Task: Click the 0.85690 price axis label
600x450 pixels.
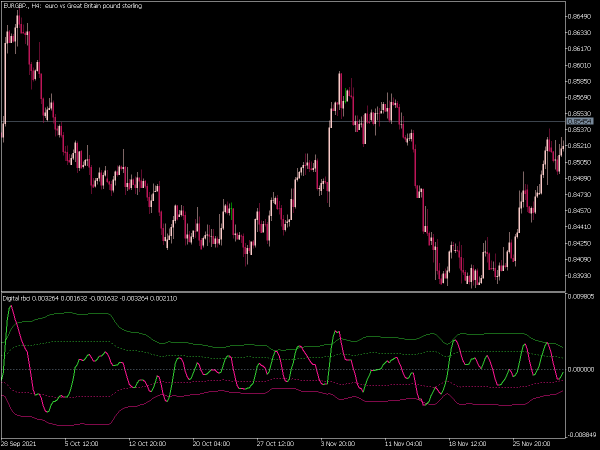Action: coord(580,98)
